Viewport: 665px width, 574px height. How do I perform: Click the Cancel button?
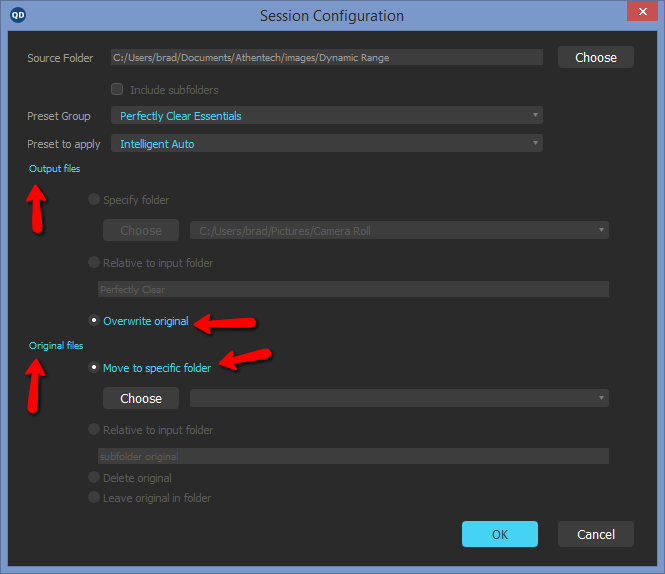[x=596, y=534]
